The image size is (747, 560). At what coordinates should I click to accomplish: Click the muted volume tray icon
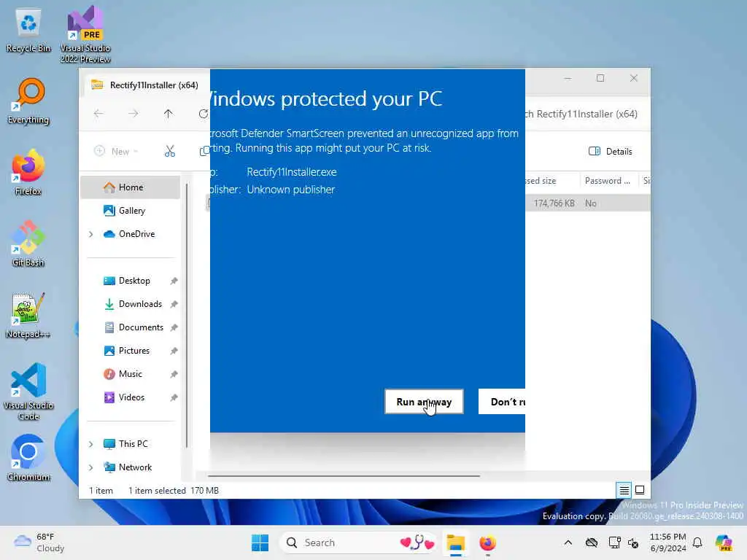[x=633, y=542]
